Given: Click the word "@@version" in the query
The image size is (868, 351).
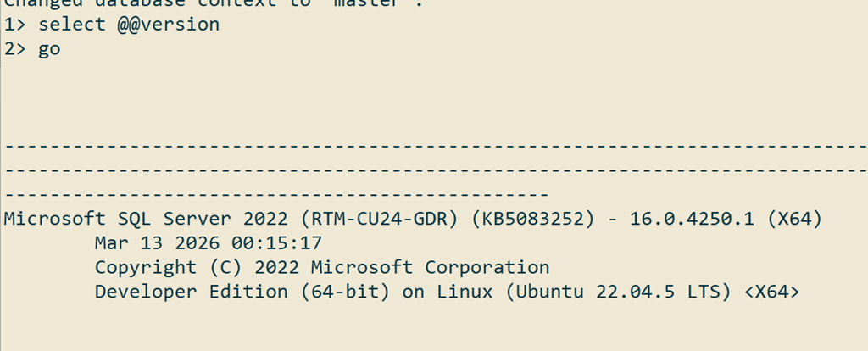Looking at the screenshot, I should pyautogui.click(x=169, y=24).
